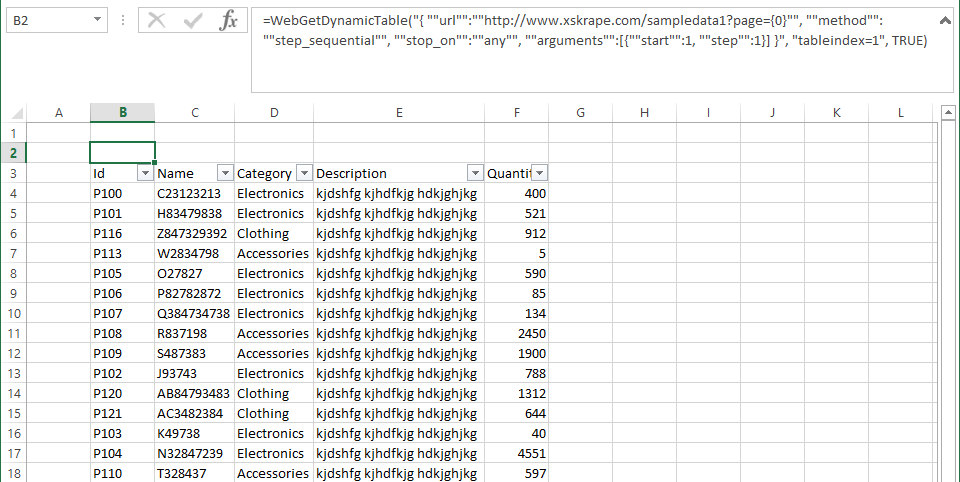960x482 pixels.
Task: Select row 10 header
Action: tap(13, 314)
